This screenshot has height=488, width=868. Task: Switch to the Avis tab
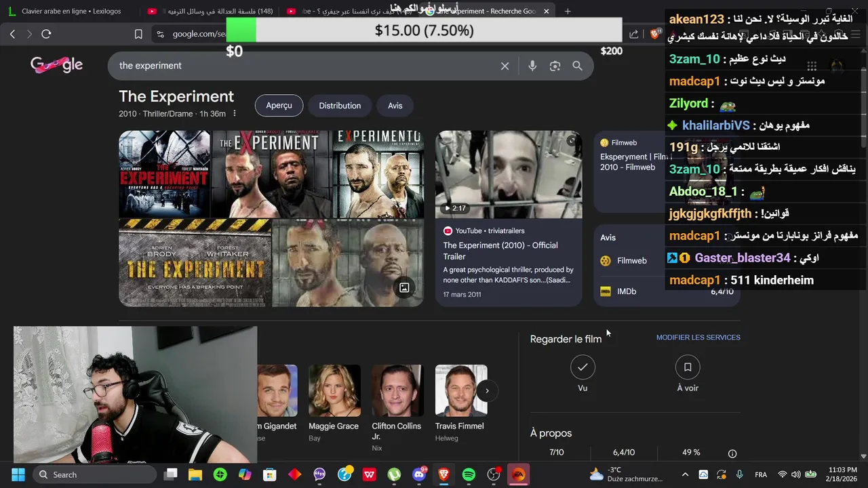(x=395, y=106)
